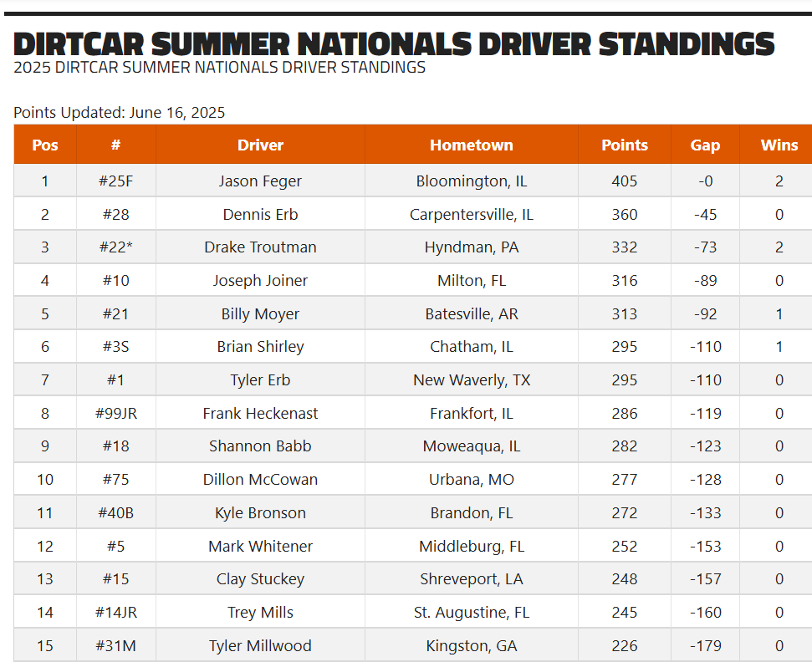Click the Wins column header
812x662 pixels.
(x=779, y=145)
